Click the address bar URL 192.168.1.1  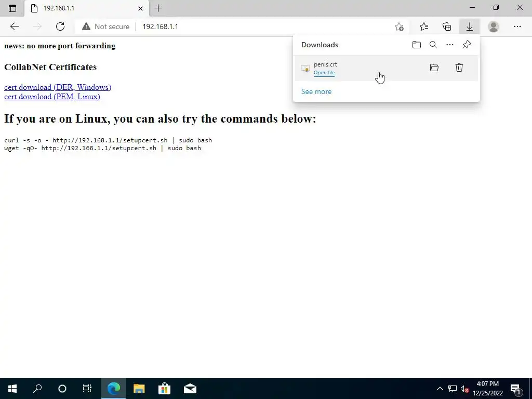[160, 26]
